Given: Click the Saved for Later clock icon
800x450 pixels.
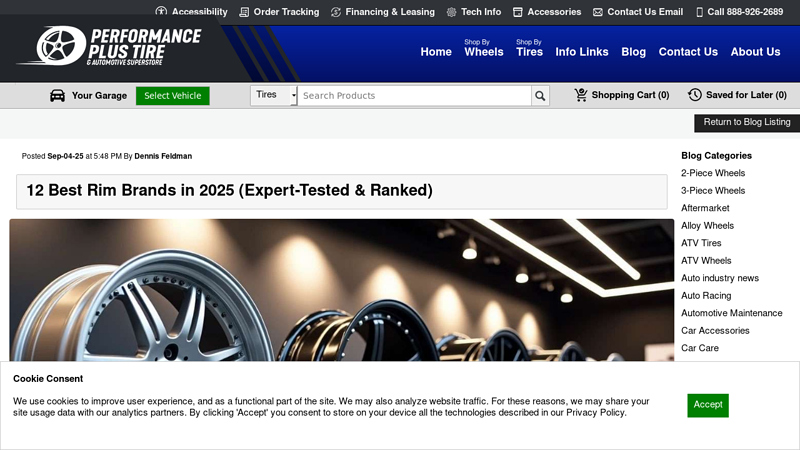Looking at the screenshot, I should point(694,95).
